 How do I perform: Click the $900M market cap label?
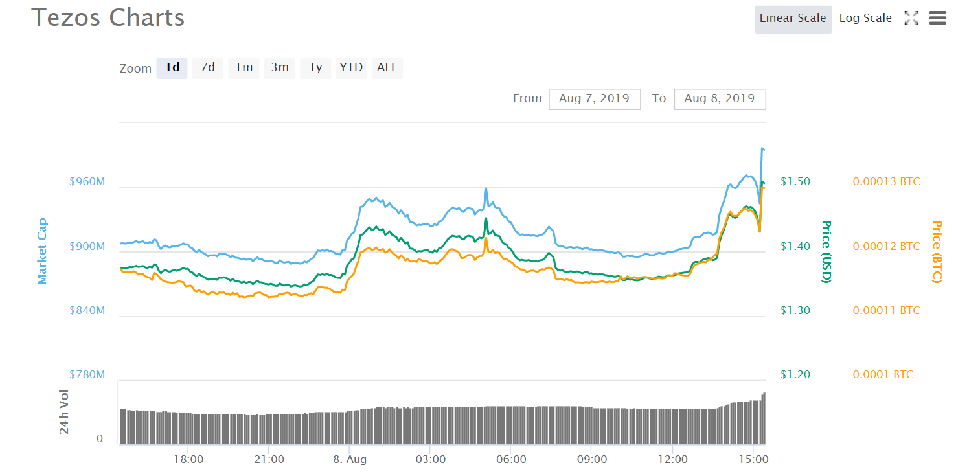87,247
